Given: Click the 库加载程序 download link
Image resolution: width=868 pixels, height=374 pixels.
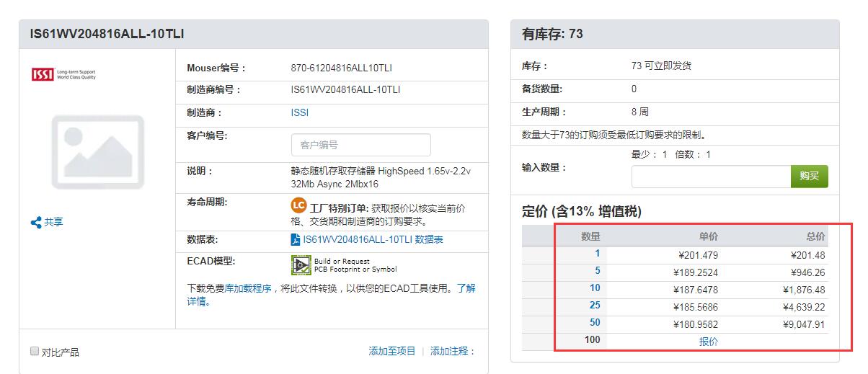Looking at the screenshot, I should tap(248, 288).
